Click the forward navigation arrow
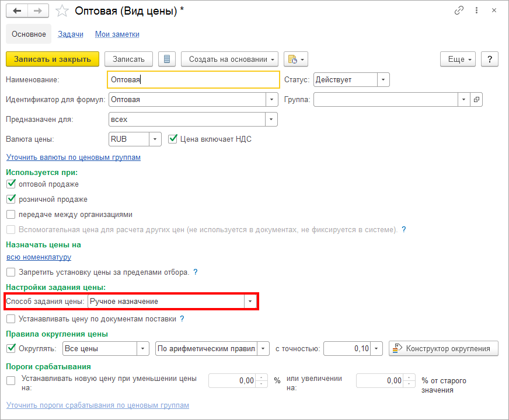 38,11
